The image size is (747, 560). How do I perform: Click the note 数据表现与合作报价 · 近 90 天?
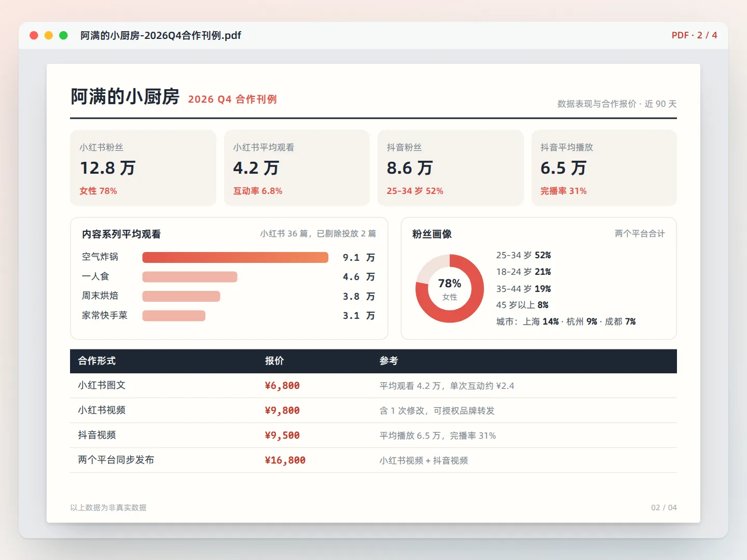pos(617,104)
